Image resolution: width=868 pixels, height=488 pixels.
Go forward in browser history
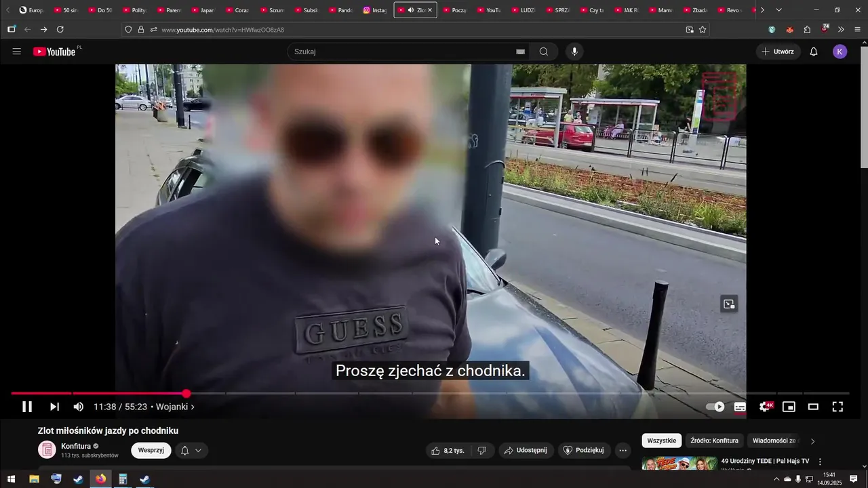coord(43,30)
